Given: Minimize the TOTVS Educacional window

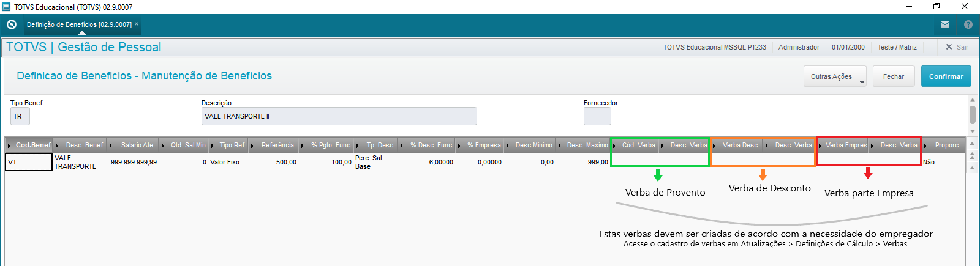Looking at the screenshot, I should pyautogui.click(x=909, y=7).
